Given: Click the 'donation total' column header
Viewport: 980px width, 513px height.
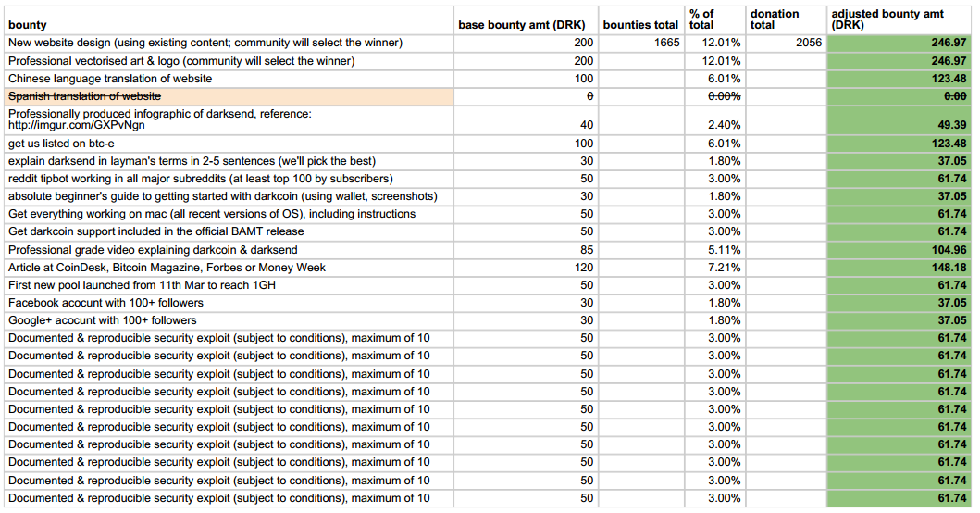Looking at the screenshot, I should pos(787,20).
